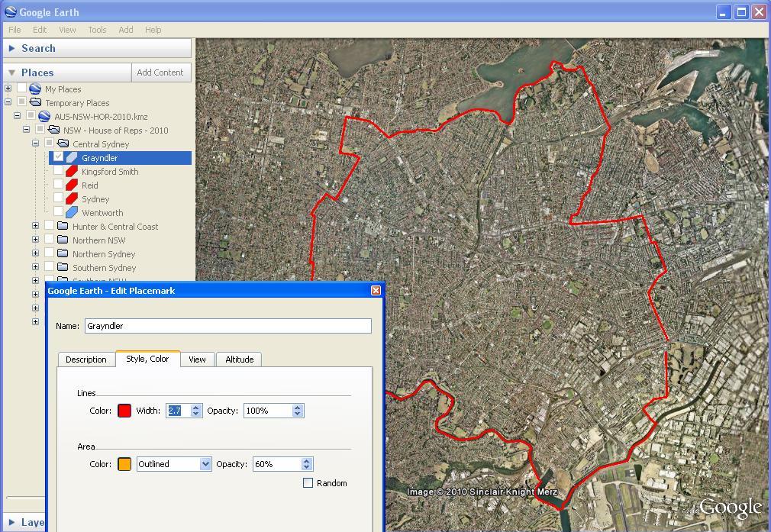Collapse the Temporary Places tree node
771x532 pixels.
[8, 102]
